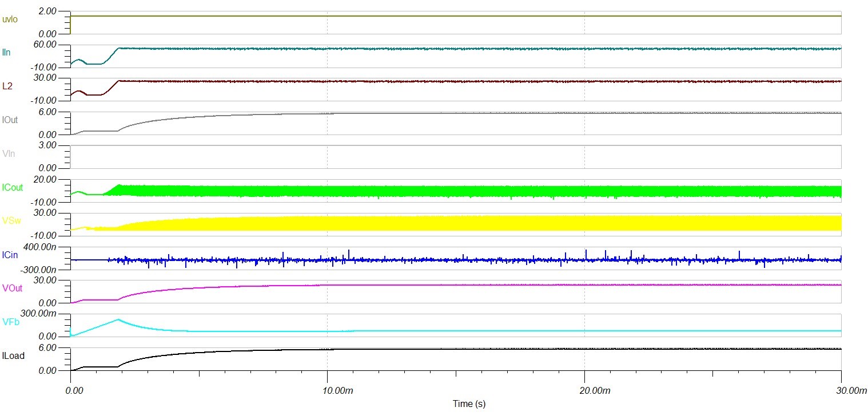Select the VOut trace label
Viewport: 868px width, 415px height.
[12, 288]
